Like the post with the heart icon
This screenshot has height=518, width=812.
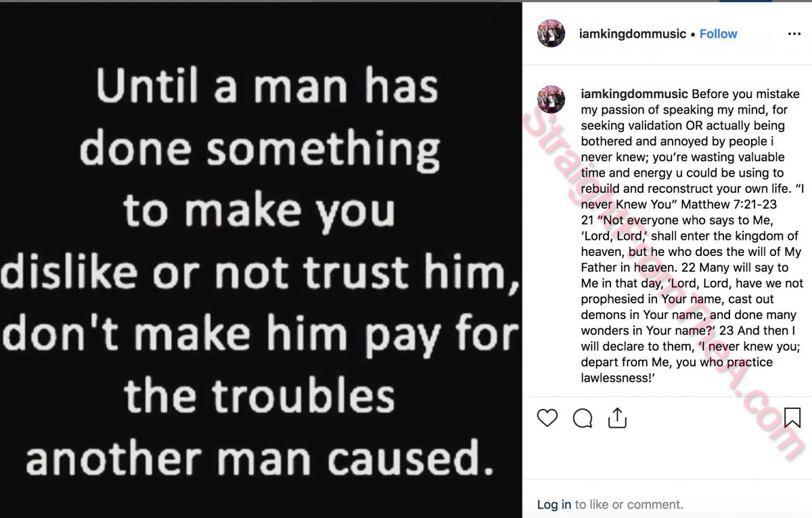[x=547, y=418]
